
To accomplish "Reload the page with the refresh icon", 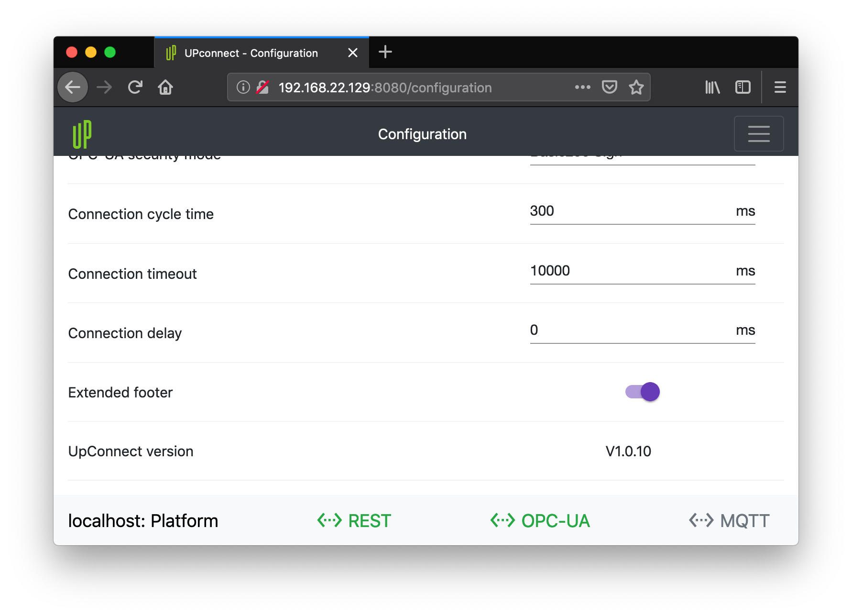I will (x=135, y=88).
